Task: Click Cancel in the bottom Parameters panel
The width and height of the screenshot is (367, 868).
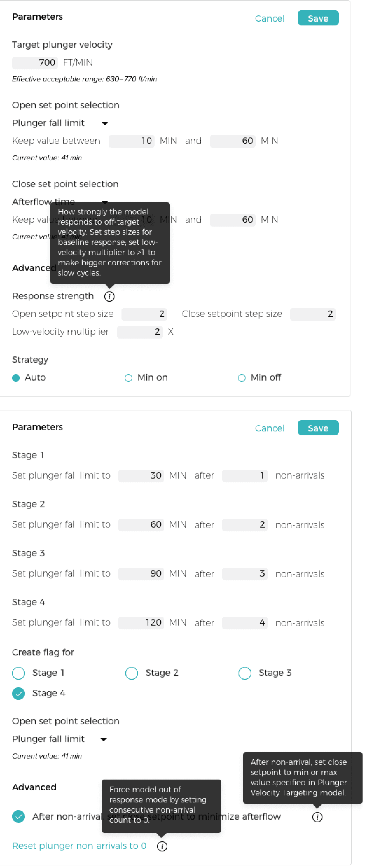Action: click(270, 428)
